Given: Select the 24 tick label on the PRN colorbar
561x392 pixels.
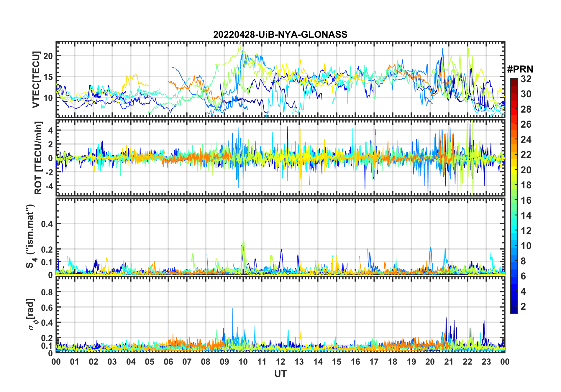Looking at the screenshot, I should pos(526,140).
